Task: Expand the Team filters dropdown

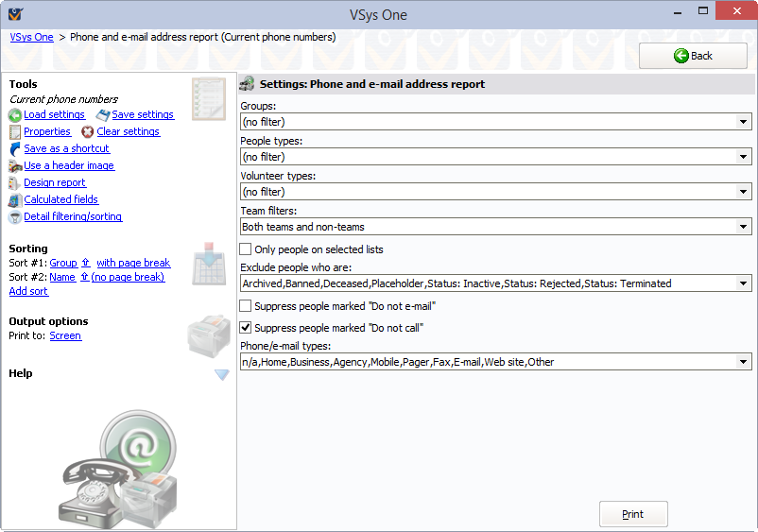Action: coord(744,227)
